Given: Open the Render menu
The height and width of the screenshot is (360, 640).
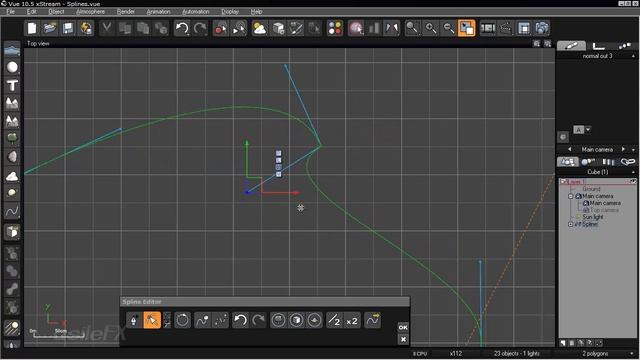Looking at the screenshot, I should 126,11.
